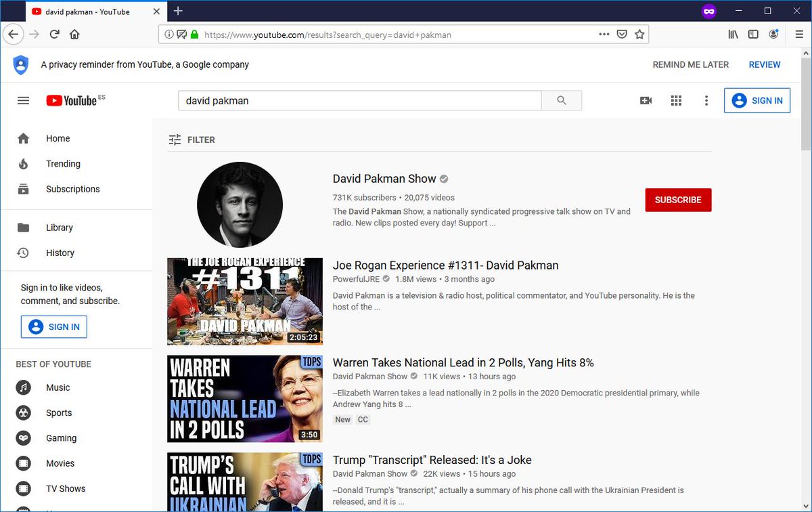The width and height of the screenshot is (812, 512).
Task: Click Trump's Call With Ukrainian thumbnail
Action: click(245, 482)
